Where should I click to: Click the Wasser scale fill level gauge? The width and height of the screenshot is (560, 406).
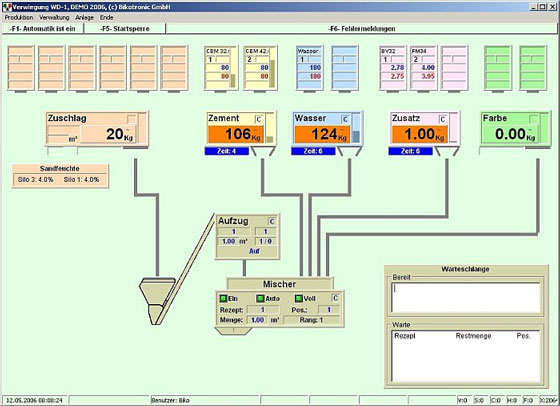click(356, 129)
